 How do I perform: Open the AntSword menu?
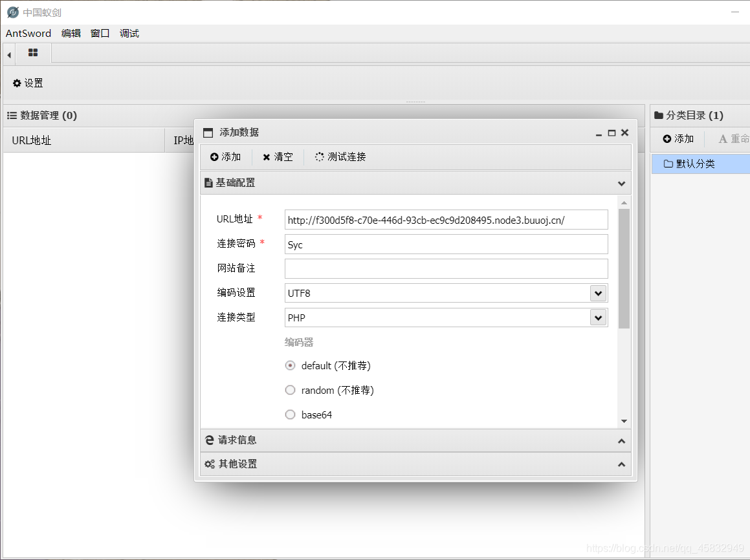point(28,34)
